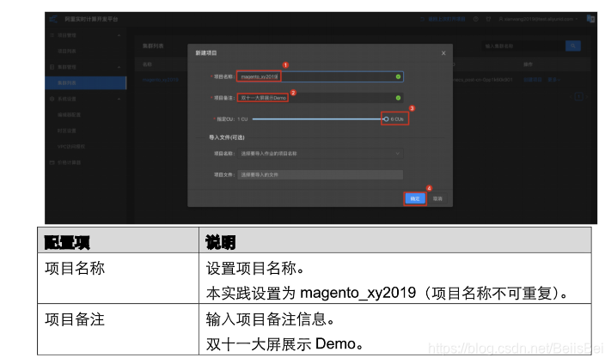Cancel the dialog with 取消 button

pyautogui.click(x=437, y=199)
